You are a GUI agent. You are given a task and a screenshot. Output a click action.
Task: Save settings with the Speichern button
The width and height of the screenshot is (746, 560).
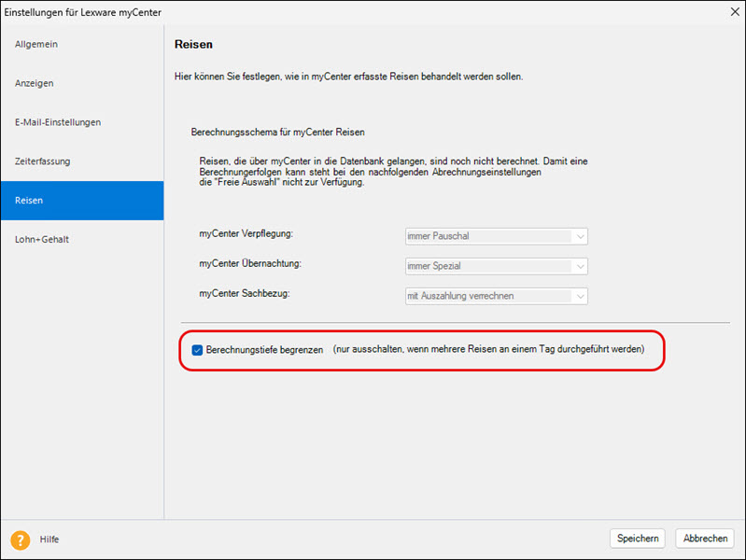coord(639,539)
